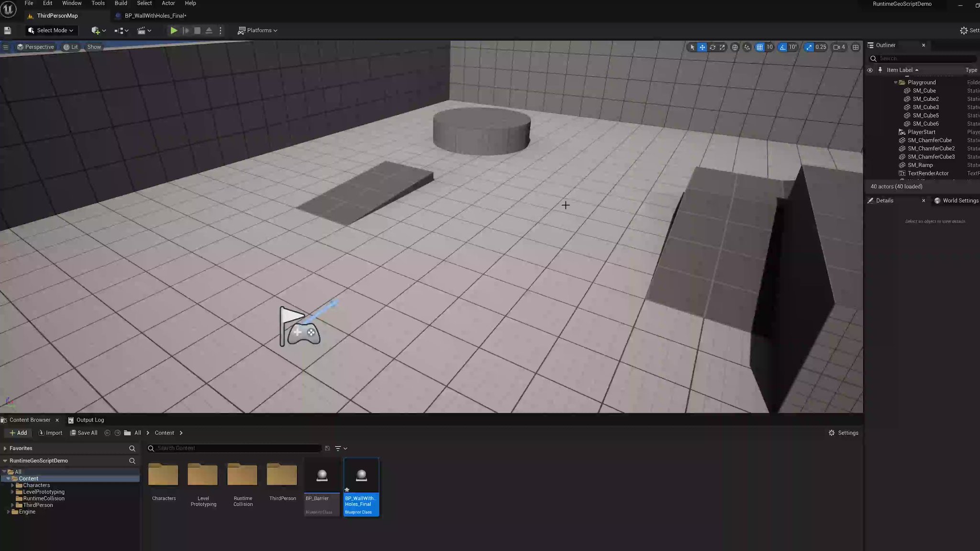Expand the Platforms dropdown
Viewport: 980px width, 551px height.
click(257, 30)
